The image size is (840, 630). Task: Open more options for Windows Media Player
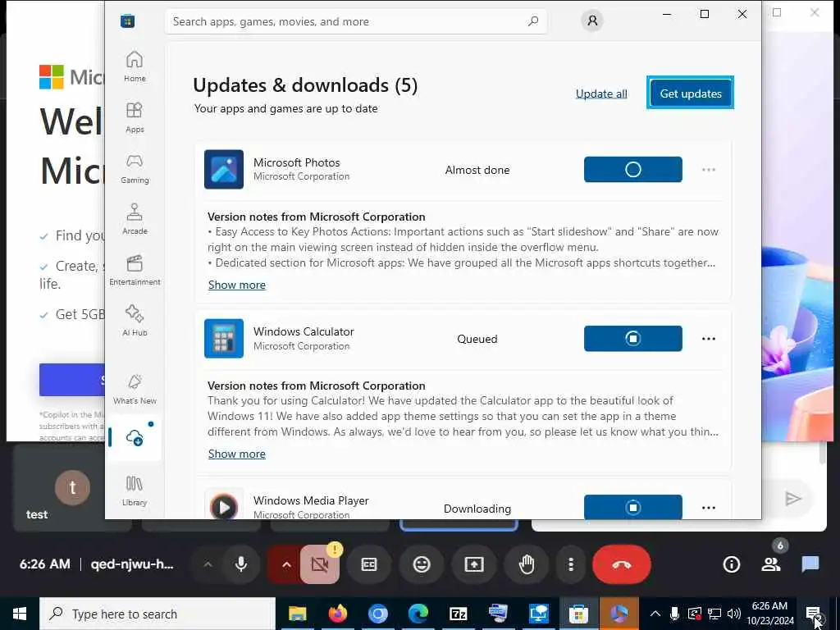pos(708,507)
